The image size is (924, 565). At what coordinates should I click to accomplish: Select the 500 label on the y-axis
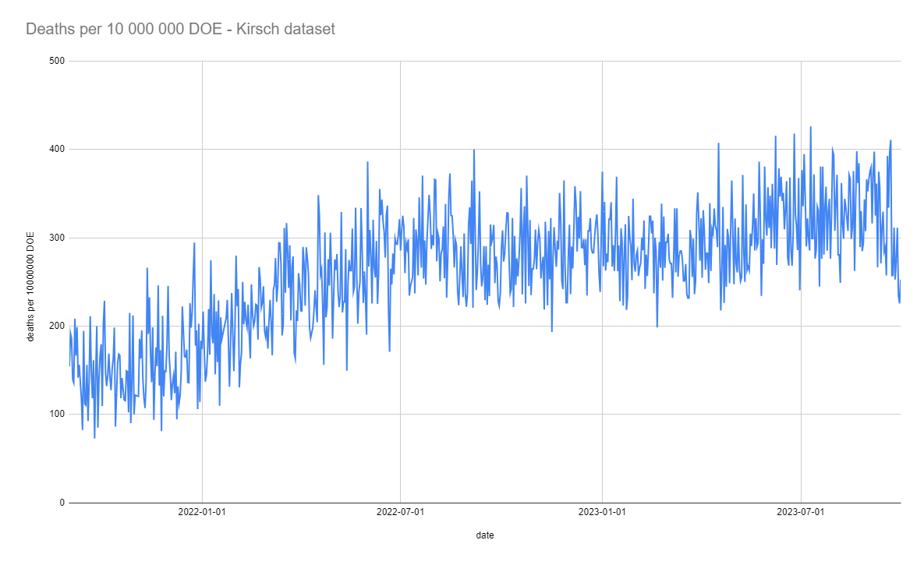click(56, 61)
